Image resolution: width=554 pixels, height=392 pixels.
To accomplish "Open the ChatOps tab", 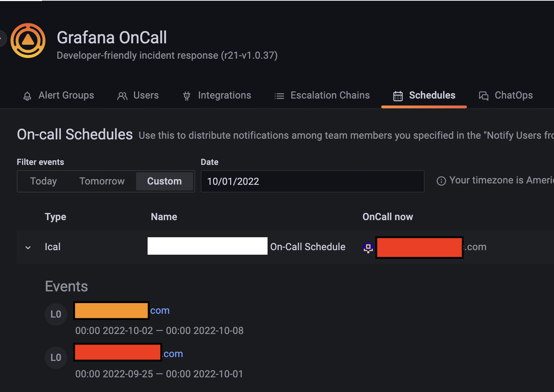I will 513,95.
